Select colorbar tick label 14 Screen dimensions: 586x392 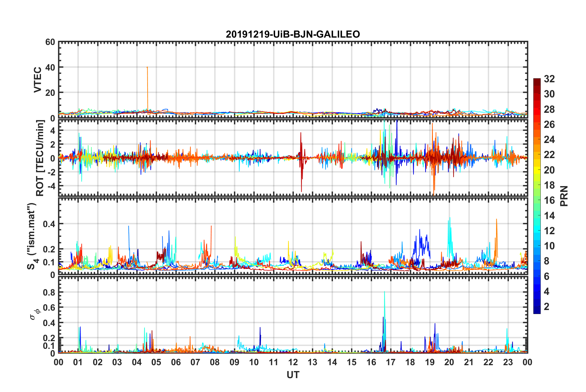coord(549,216)
